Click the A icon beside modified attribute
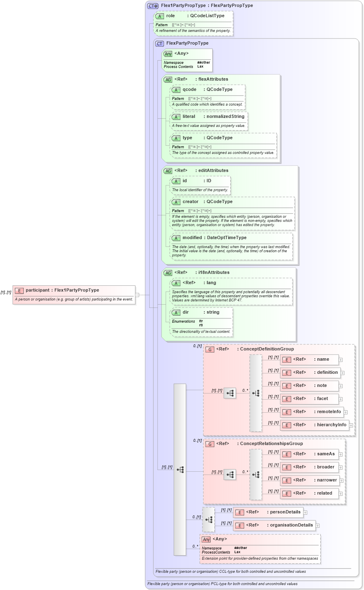Viewport: 364px width, 590px height. (x=176, y=238)
